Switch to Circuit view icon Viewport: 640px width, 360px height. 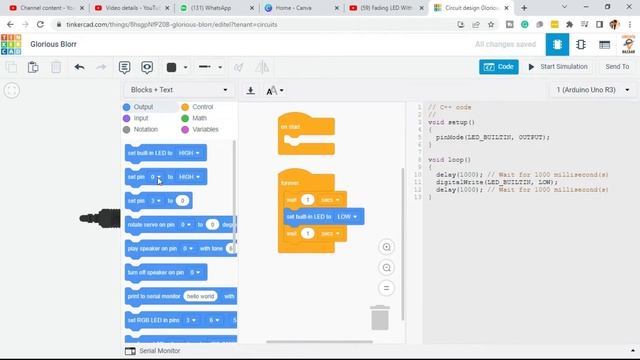coord(557,44)
